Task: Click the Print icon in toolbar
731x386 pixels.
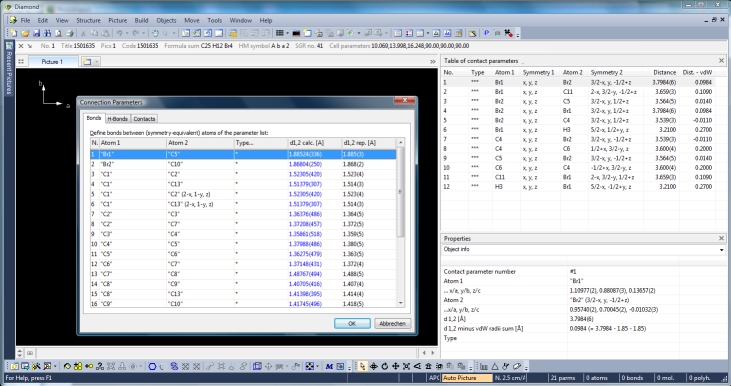Action: click(69, 33)
